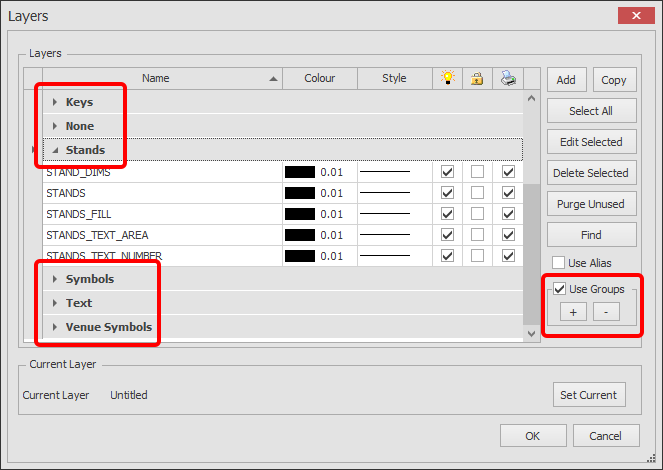
Task: Toggle visibility checkbox for STANDS_TEXT_AREA layer
Action: click(x=447, y=235)
